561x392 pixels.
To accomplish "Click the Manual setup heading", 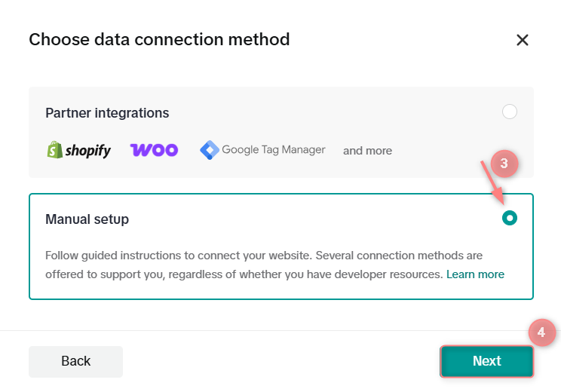I will [x=87, y=219].
